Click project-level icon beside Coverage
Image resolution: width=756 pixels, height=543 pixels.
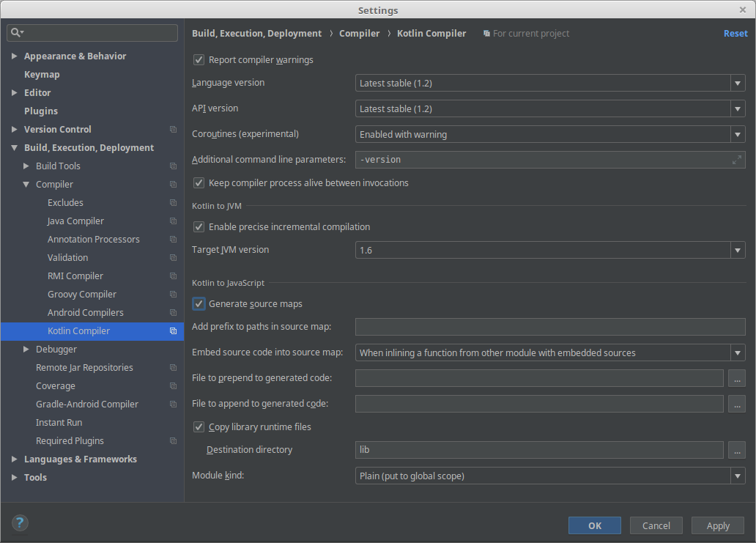pos(173,385)
